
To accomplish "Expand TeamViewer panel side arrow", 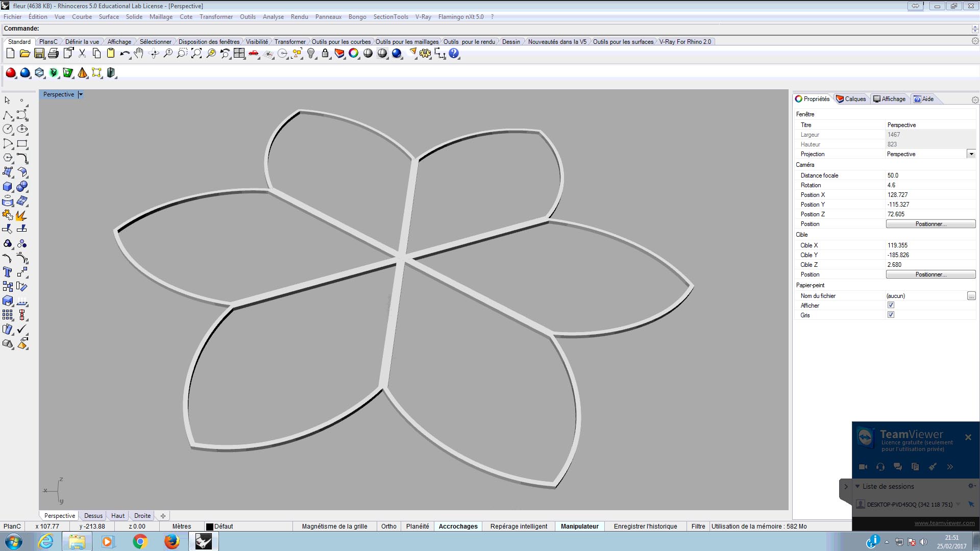I will coord(846,487).
